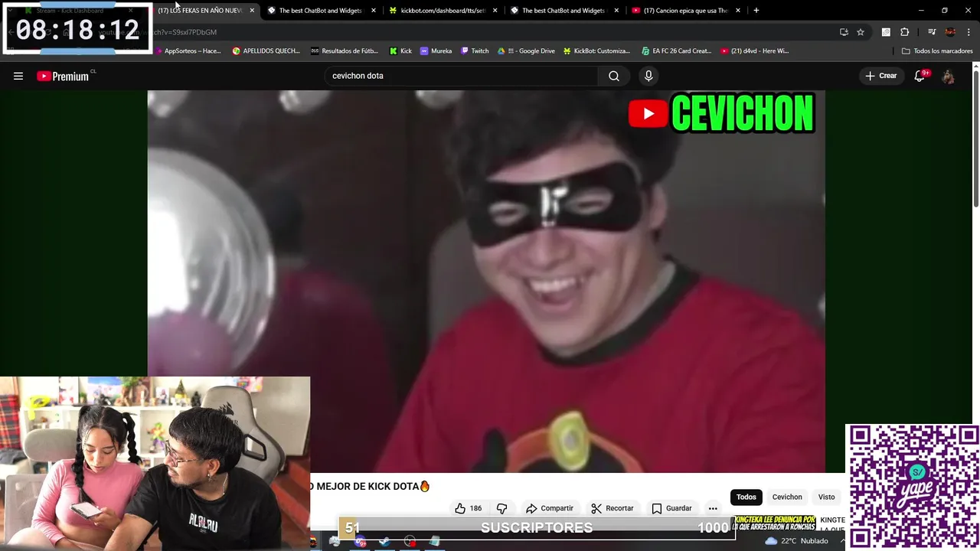This screenshot has height=551, width=980.
Task: Switch to 'LOS FEKAS EN AÑO NUEVO' tab
Action: (201, 11)
